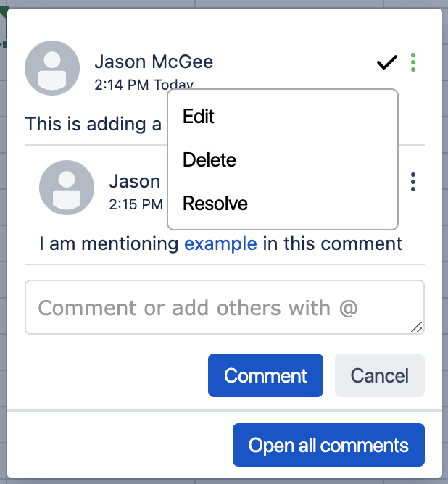Click the reply author's name Jason

[135, 181]
